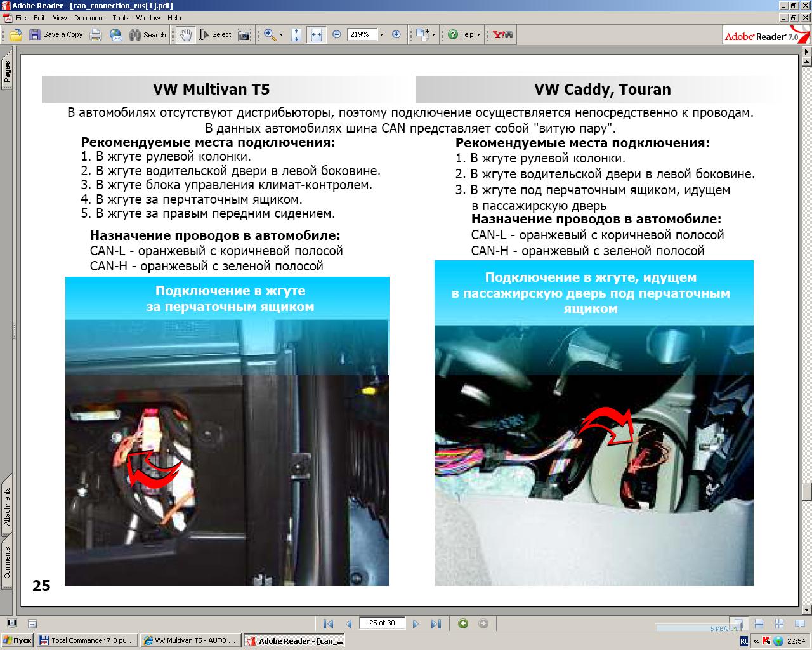Click the 'VW Caddy, Touran' heading text
Image resolution: width=812 pixels, height=650 pixels.
[x=603, y=90]
